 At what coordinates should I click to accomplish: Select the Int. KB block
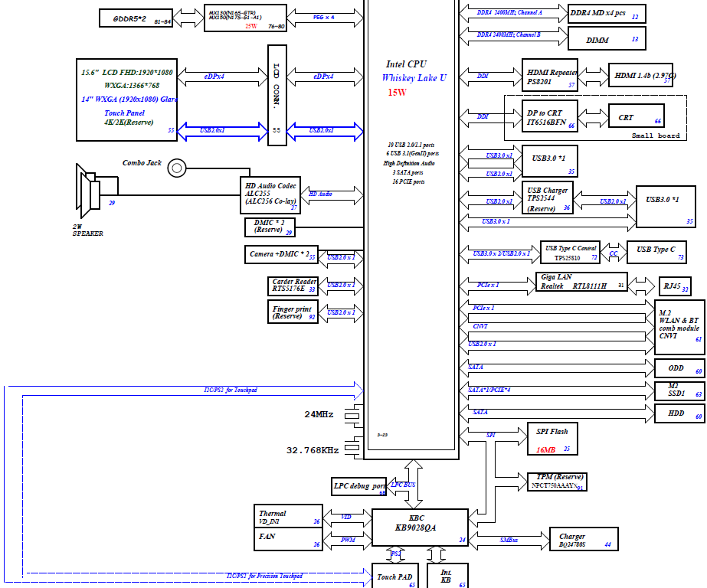click(x=447, y=576)
